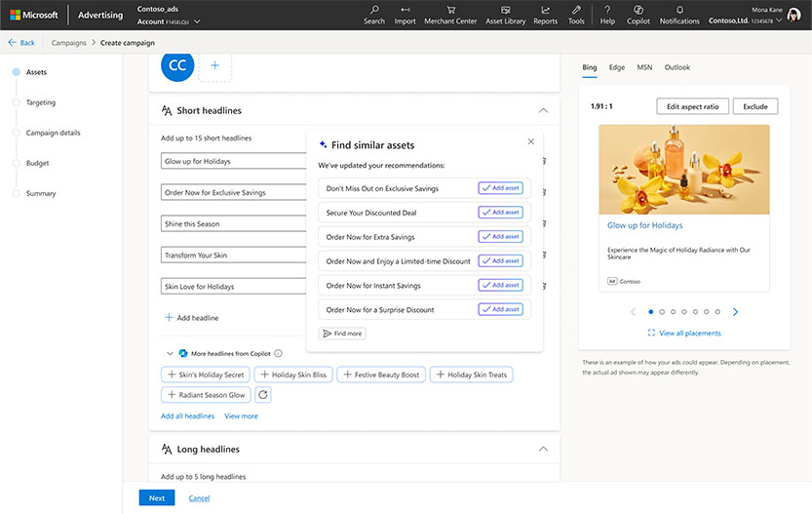
Task: Add asset Order Now for a Surprise Discount
Action: click(500, 309)
